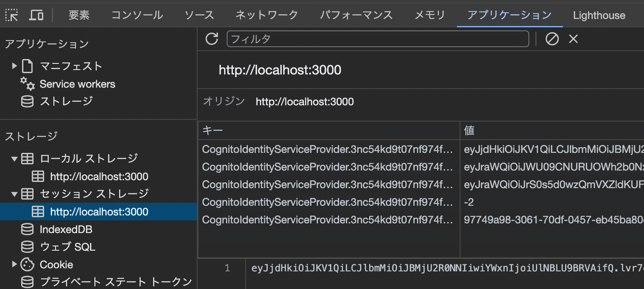Click the clear all storage icon
The height and width of the screenshot is (289, 644).
pos(552,39)
